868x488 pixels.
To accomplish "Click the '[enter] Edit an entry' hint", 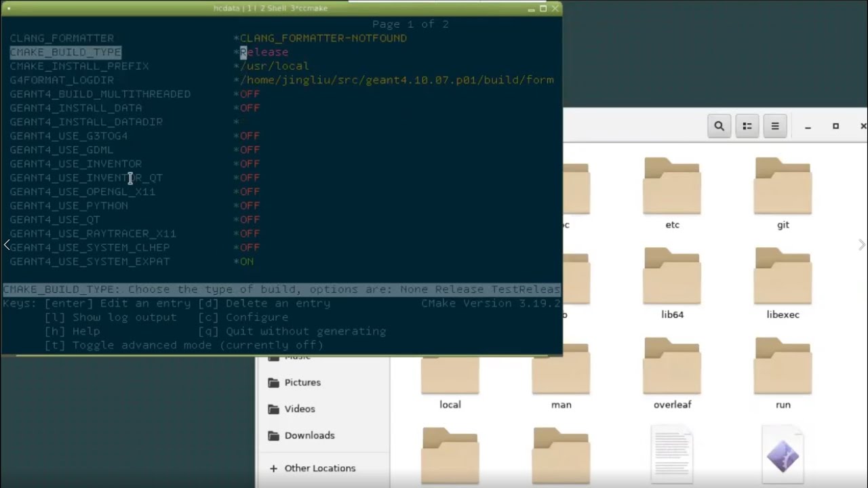I will 119,304.
